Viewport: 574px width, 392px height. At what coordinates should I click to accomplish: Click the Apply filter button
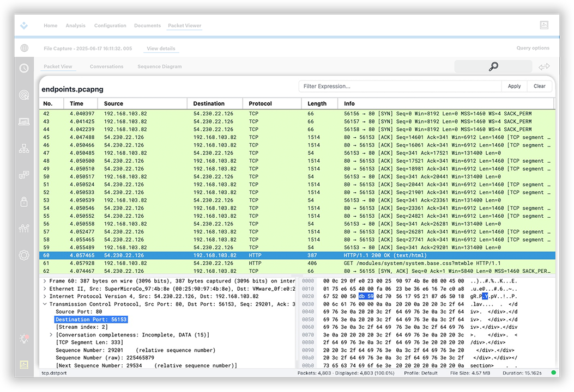click(x=514, y=87)
